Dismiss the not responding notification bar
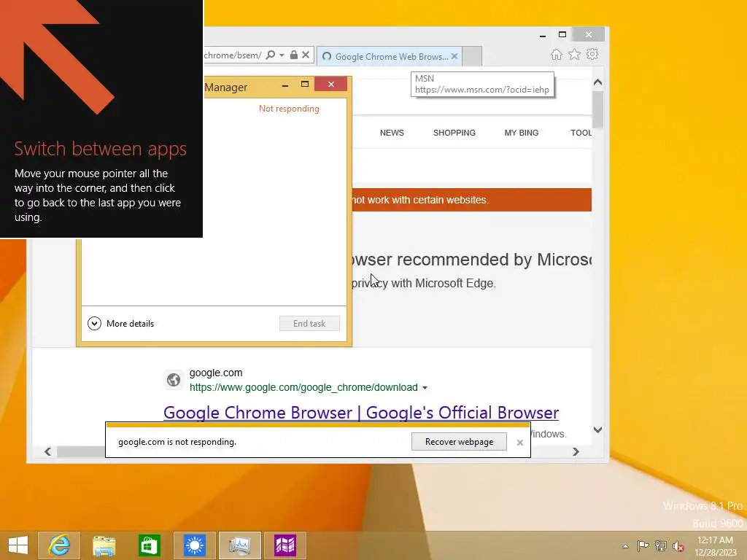 pyautogui.click(x=519, y=443)
